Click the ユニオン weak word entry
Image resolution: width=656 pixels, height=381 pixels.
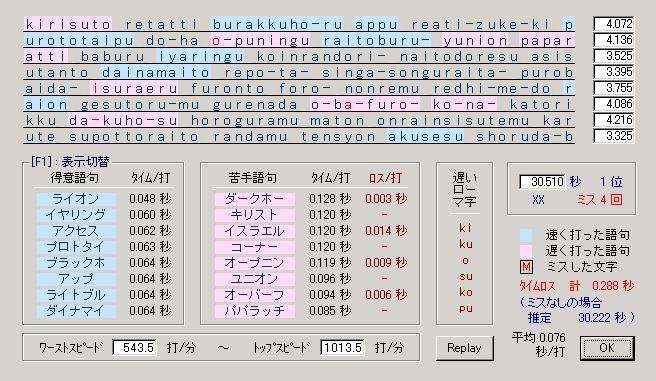coord(254,279)
